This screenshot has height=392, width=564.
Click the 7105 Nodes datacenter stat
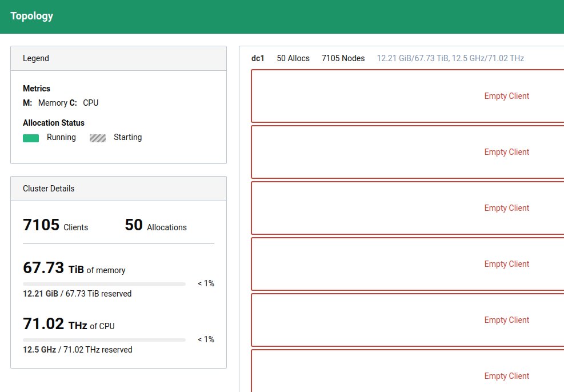point(343,58)
